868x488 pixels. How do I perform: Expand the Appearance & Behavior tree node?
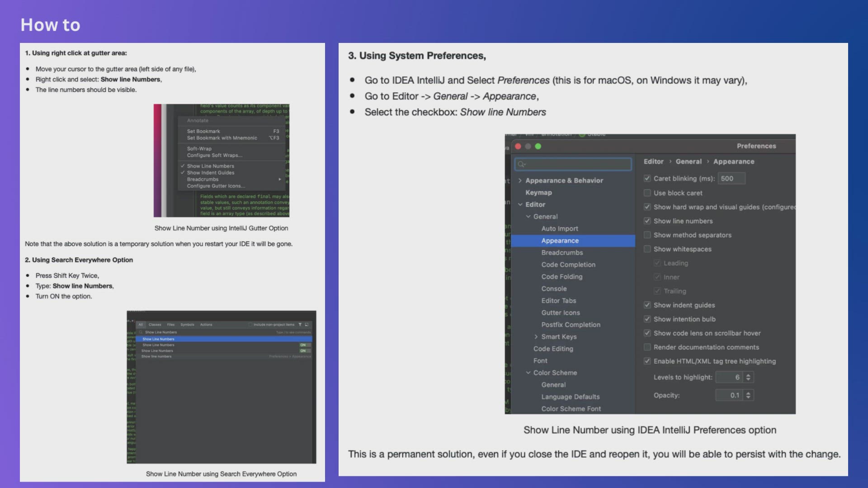[x=520, y=180]
